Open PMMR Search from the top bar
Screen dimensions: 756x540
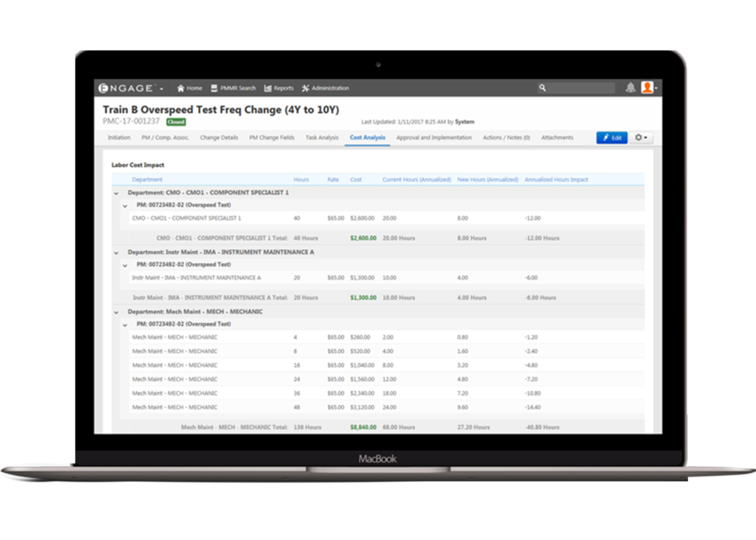pos(215,88)
